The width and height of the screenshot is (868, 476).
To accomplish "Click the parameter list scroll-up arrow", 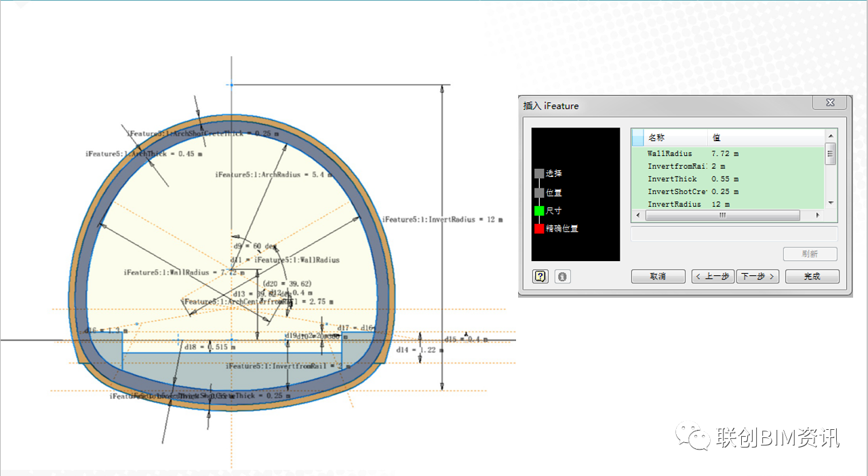I will [830, 136].
